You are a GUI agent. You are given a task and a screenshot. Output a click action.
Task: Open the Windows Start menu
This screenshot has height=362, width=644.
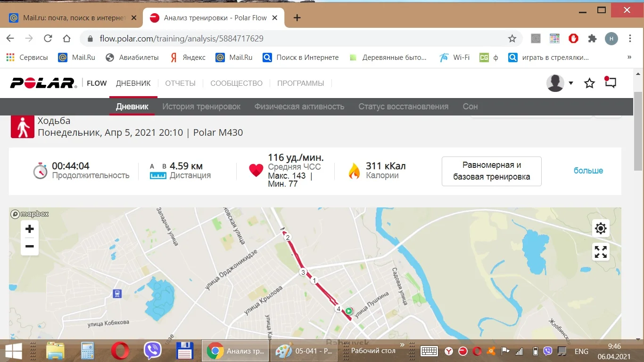pos(14,351)
